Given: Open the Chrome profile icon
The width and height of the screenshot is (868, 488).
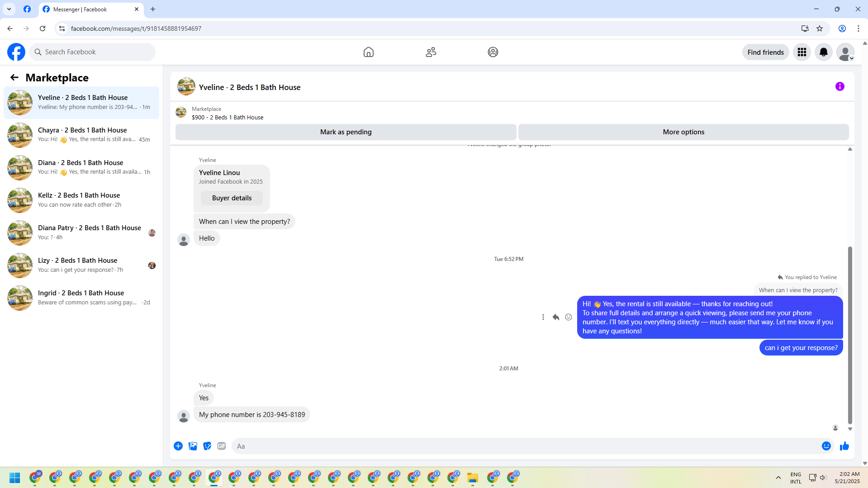Looking at the screenshot, I should coord(842,28).
